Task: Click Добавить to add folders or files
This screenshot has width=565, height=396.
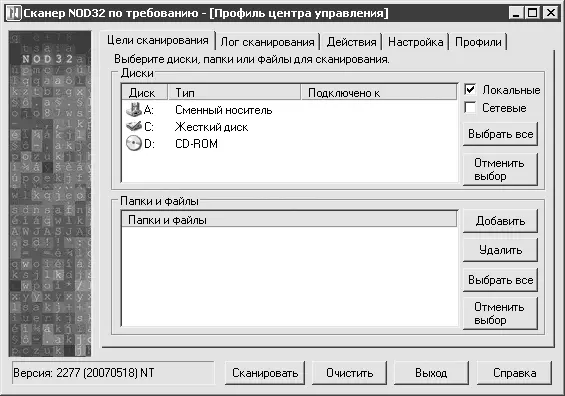Action: pos(501,221)
